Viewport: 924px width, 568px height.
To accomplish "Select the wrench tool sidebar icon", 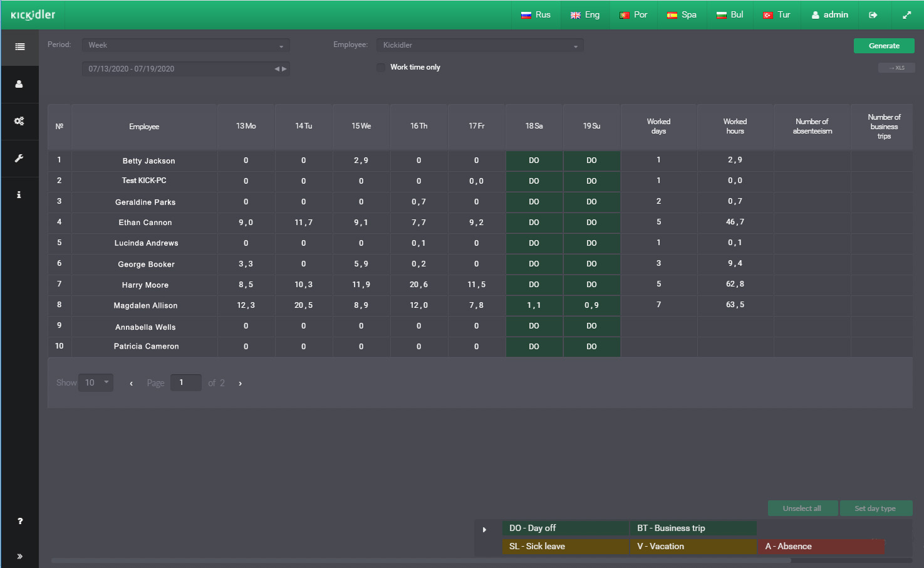I will click(x=19, y=158).
